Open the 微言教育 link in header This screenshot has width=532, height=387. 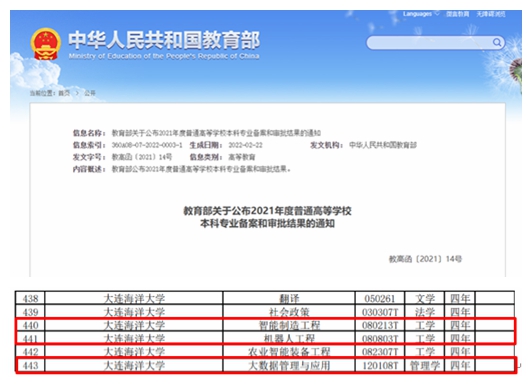click(x=457, y=14)
